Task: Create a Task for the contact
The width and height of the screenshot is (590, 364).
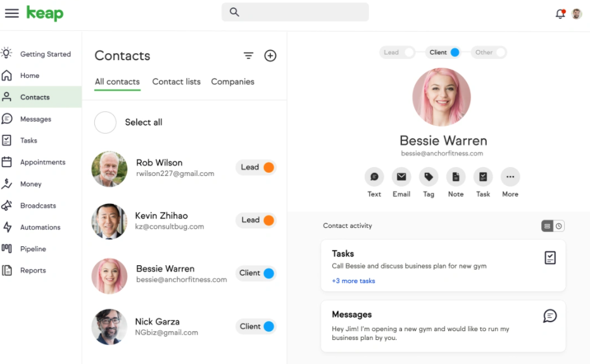Action: coord(483,177)
